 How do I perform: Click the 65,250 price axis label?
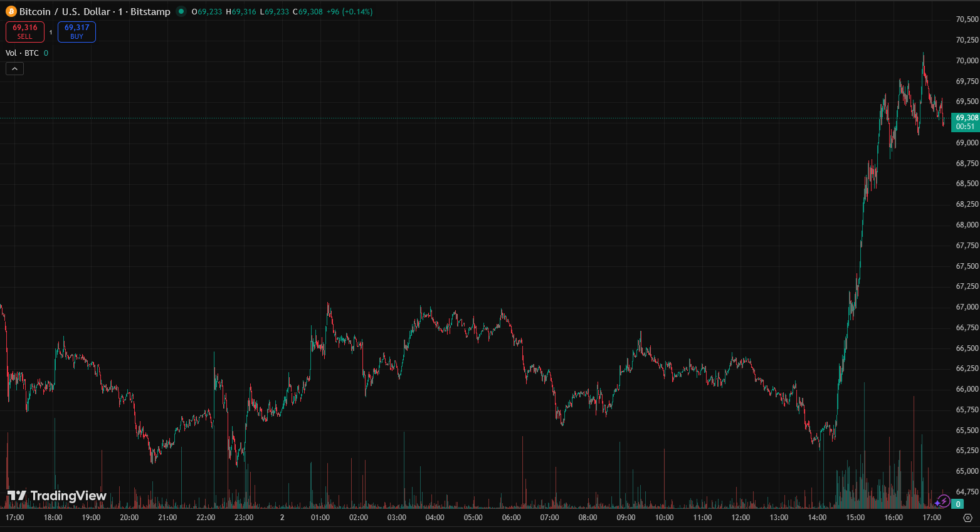[967, 451]
